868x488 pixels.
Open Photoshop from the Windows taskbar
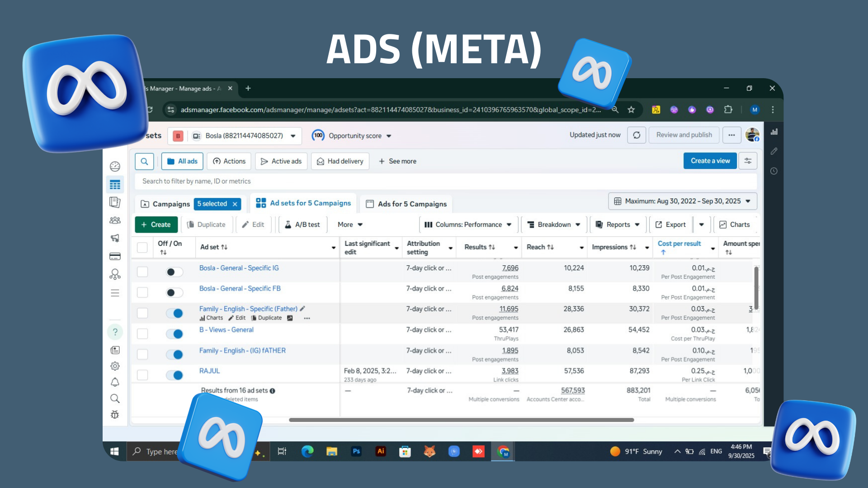(x=356, y=451)
